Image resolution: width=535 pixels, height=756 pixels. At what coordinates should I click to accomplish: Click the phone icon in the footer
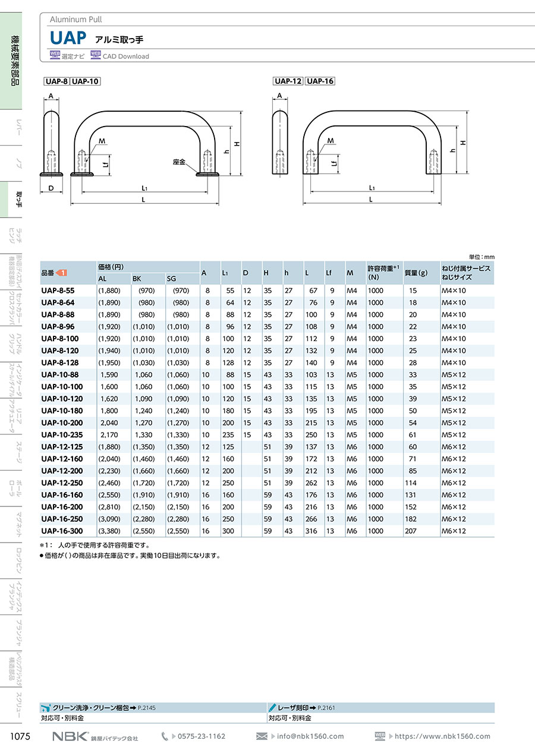[165, 736]
